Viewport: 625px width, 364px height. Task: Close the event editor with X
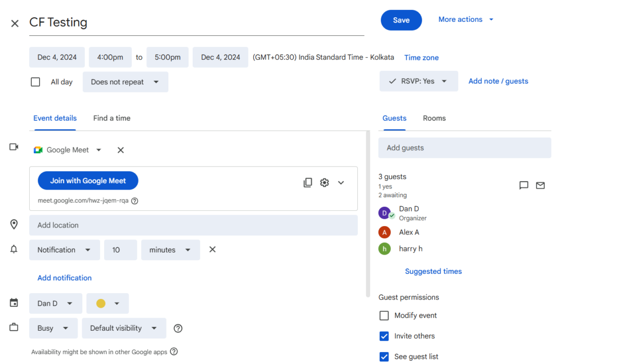pyautogui.click(x=15, y=23)
